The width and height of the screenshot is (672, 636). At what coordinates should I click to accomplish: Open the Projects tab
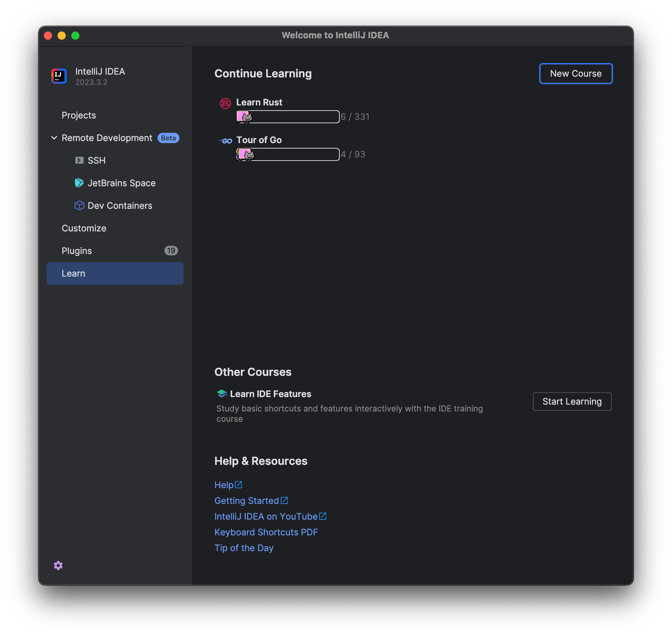79,115
